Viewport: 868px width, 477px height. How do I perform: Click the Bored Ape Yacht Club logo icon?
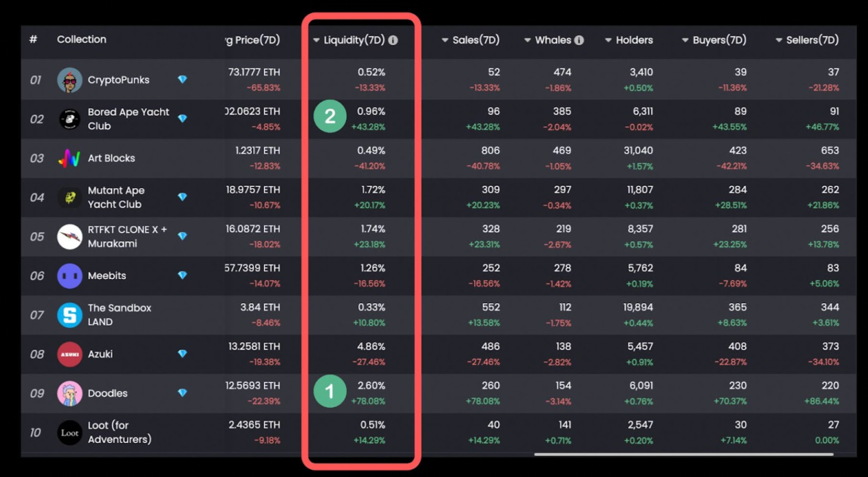tap(70, 119)
